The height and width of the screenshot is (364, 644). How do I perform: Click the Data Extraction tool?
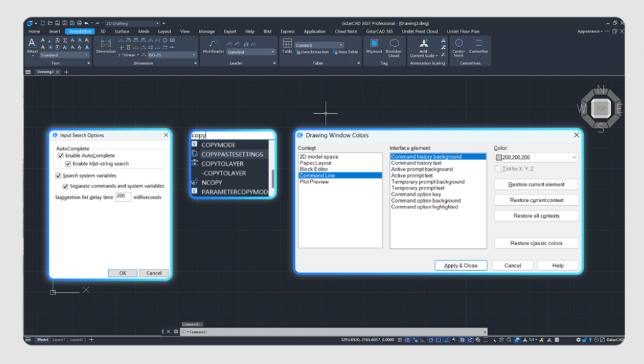click(312, 52)
